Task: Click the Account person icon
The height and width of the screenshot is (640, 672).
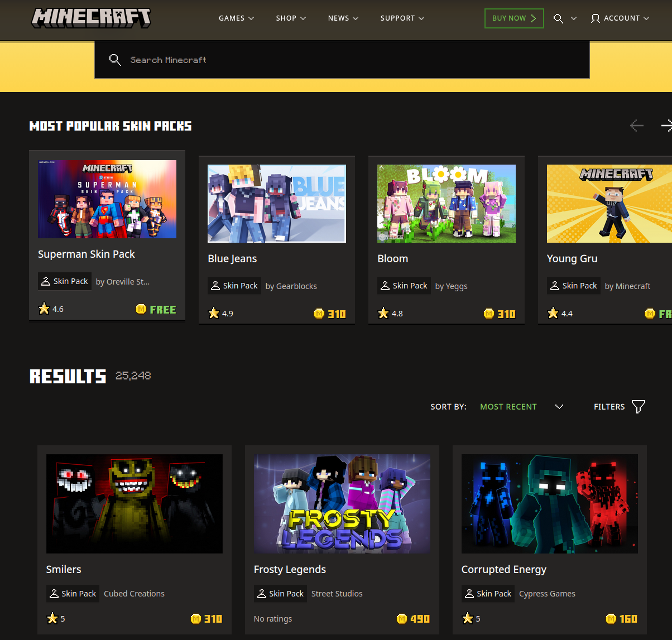Action: [595, 18]
